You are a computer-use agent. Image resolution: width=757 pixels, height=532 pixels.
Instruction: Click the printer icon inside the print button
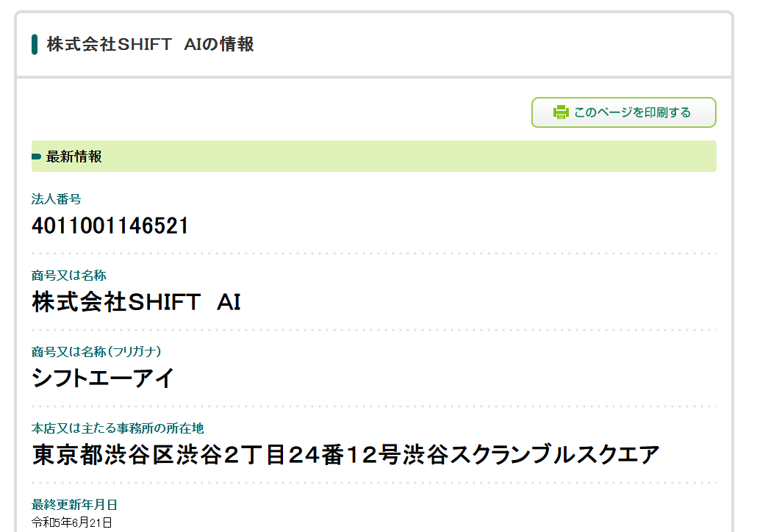click(560, 112)
